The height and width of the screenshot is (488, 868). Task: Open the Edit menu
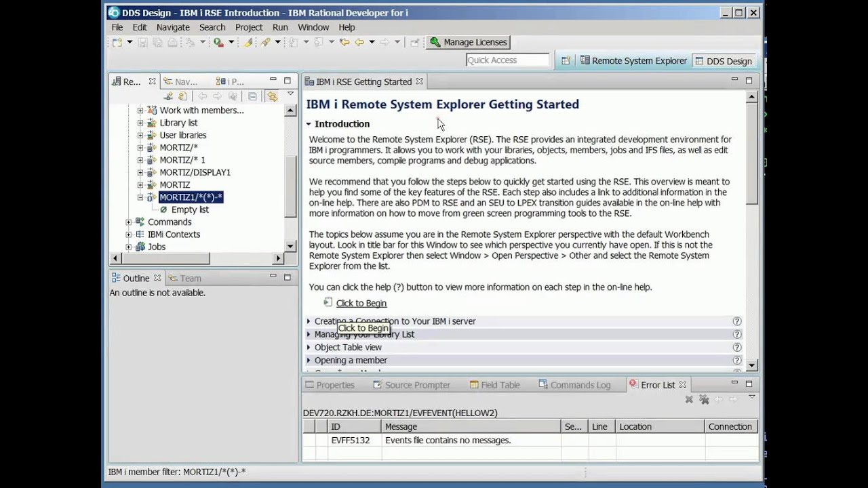tap(140, 27)
